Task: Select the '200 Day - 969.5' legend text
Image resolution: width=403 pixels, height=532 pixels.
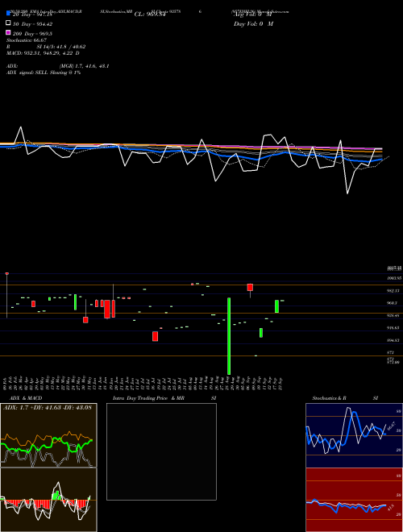Action: (x=32, y=34)
